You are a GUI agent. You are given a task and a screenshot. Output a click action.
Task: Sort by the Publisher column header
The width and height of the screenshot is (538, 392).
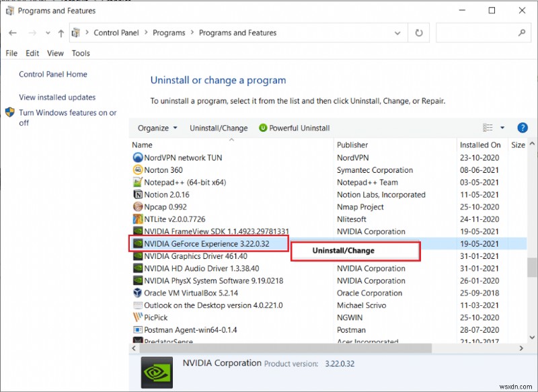point(395,145)
